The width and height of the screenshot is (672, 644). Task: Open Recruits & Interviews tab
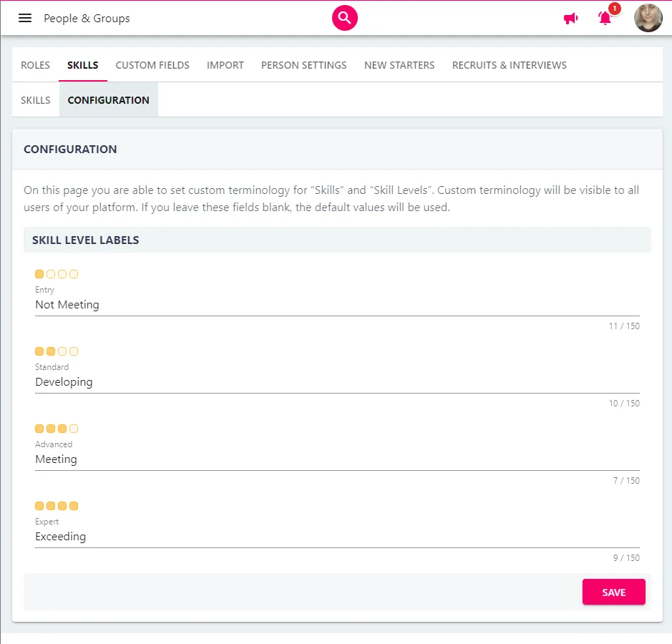tap(509, 65)
